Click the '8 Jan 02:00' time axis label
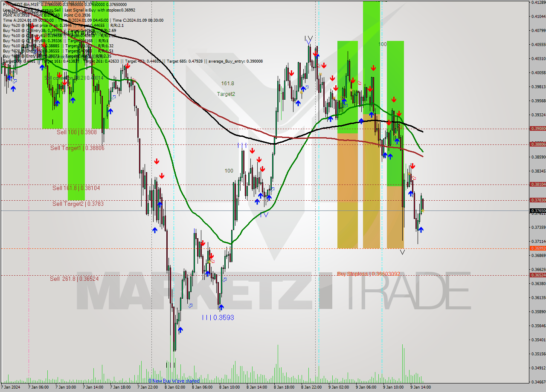The height and width of the screenshot is (392, 546). click(174, 388)
